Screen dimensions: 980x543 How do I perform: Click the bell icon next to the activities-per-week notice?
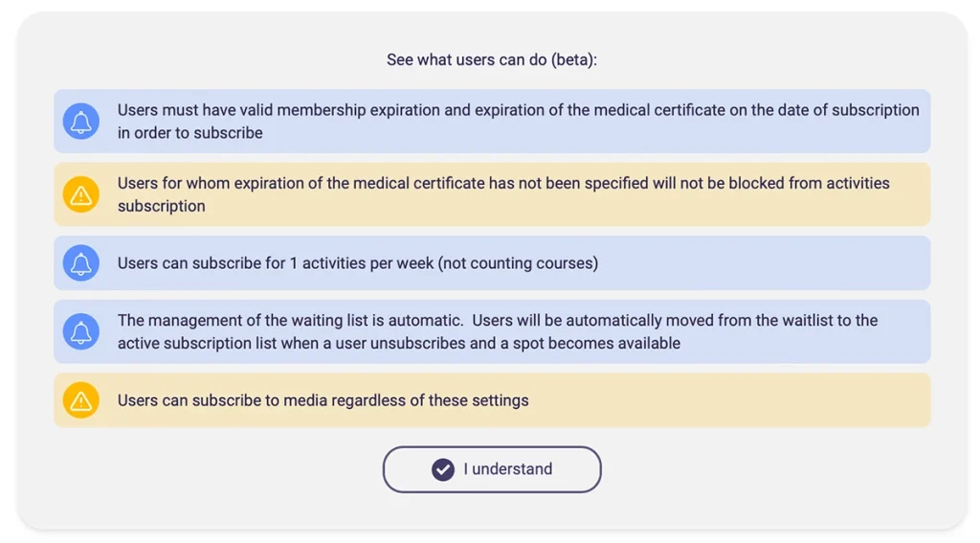81,263
